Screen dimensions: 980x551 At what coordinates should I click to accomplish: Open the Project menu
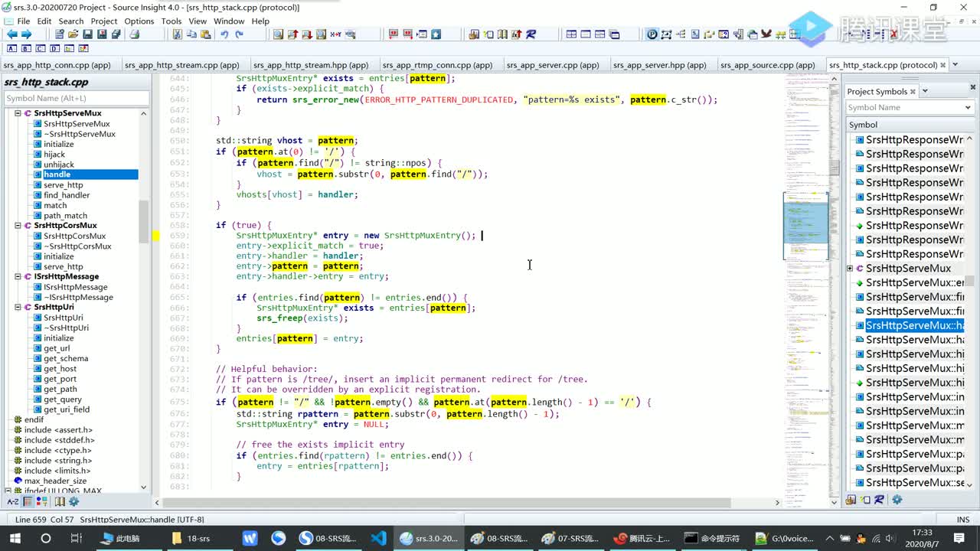tap(104, 21)
